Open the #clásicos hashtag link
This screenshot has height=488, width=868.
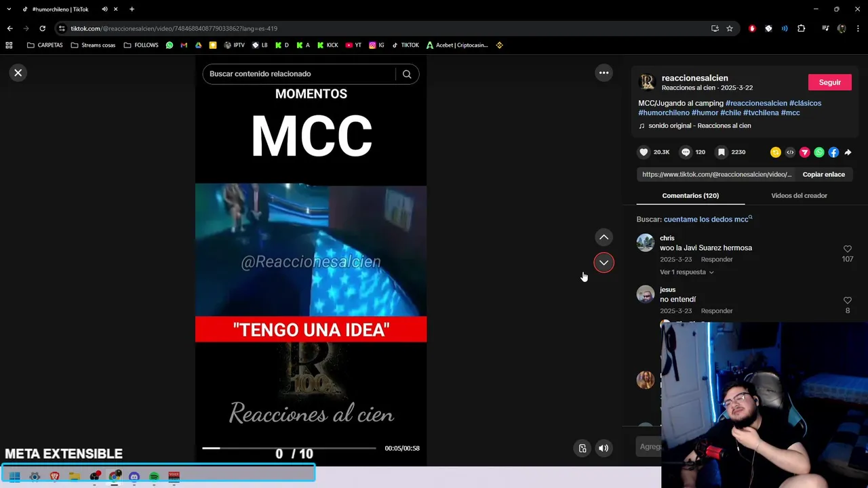(x=805, y=103)
